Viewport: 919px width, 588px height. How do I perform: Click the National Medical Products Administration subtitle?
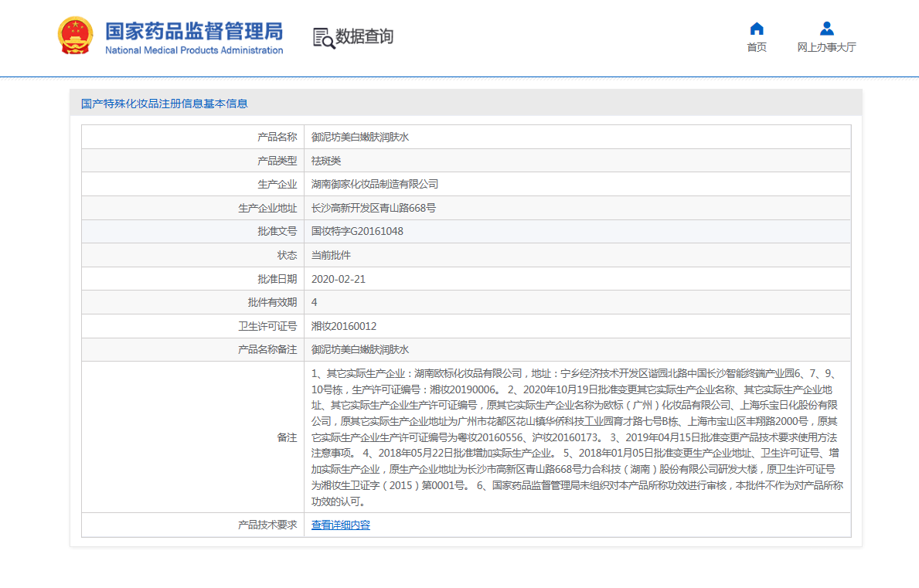tap(194, 50)
